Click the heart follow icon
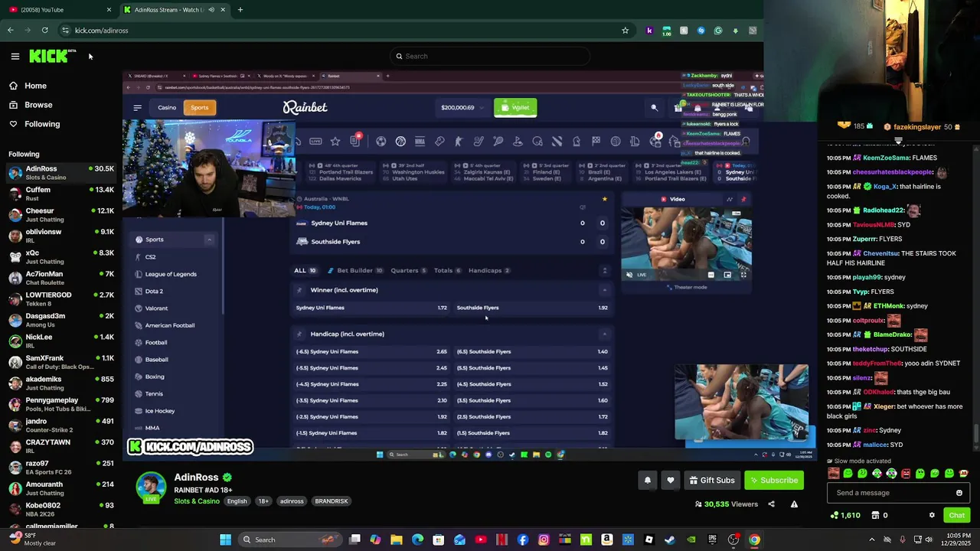 point(671,481)
